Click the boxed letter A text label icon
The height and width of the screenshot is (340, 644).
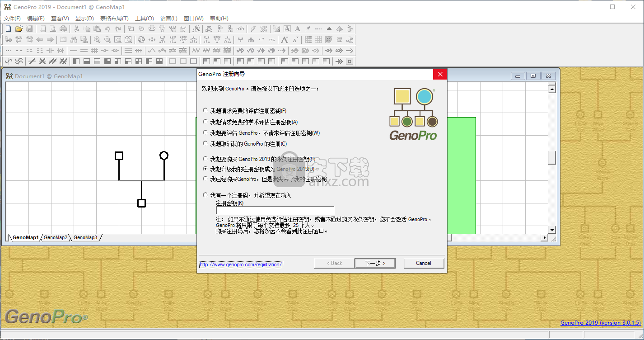[287, 28]
